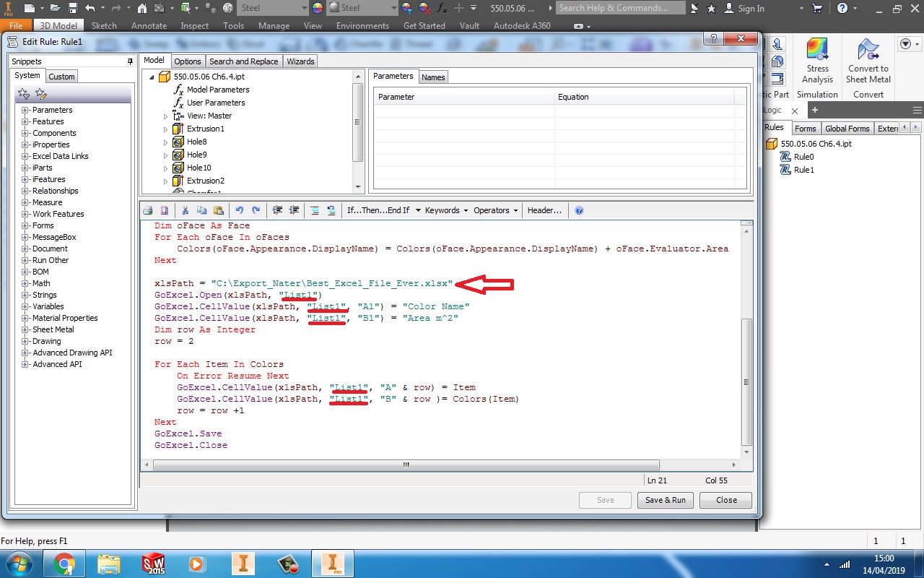Click Header... button in editor toolbar
This screenshot has height=578, width=924.
click(x=544, y=210)
